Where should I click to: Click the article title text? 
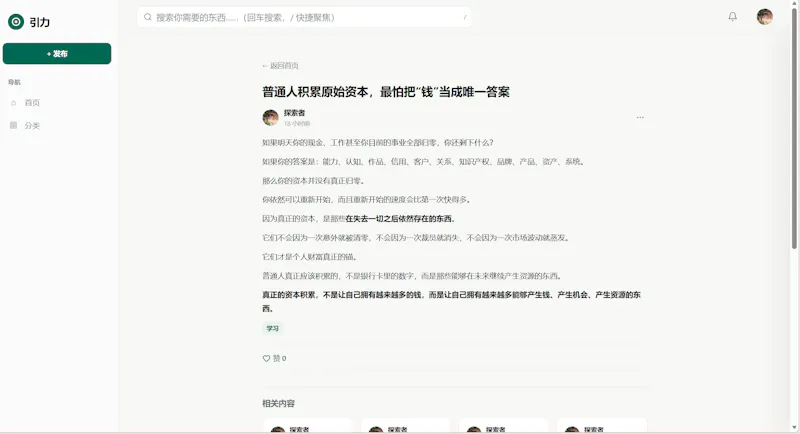click(x=386, y=92)
